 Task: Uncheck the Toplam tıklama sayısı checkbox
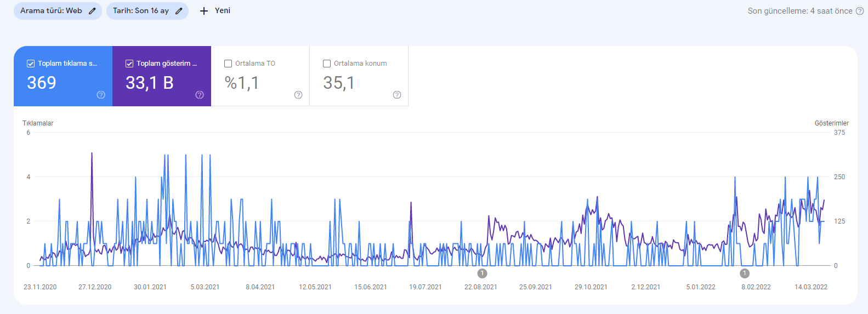(31, 64)
